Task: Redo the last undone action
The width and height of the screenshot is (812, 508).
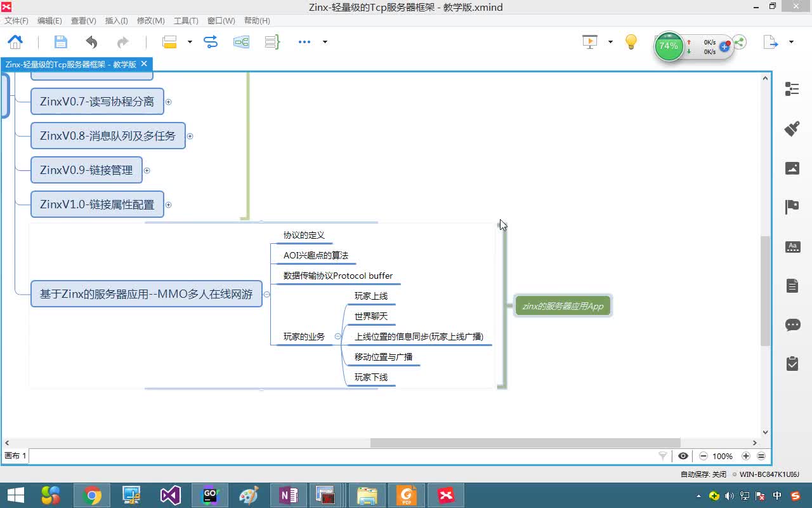Action: click(122, 42)
